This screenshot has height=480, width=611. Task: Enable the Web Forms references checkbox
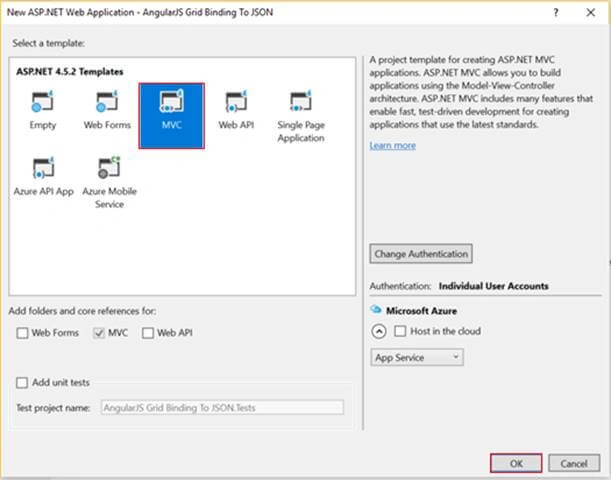[x=22, y=333]
